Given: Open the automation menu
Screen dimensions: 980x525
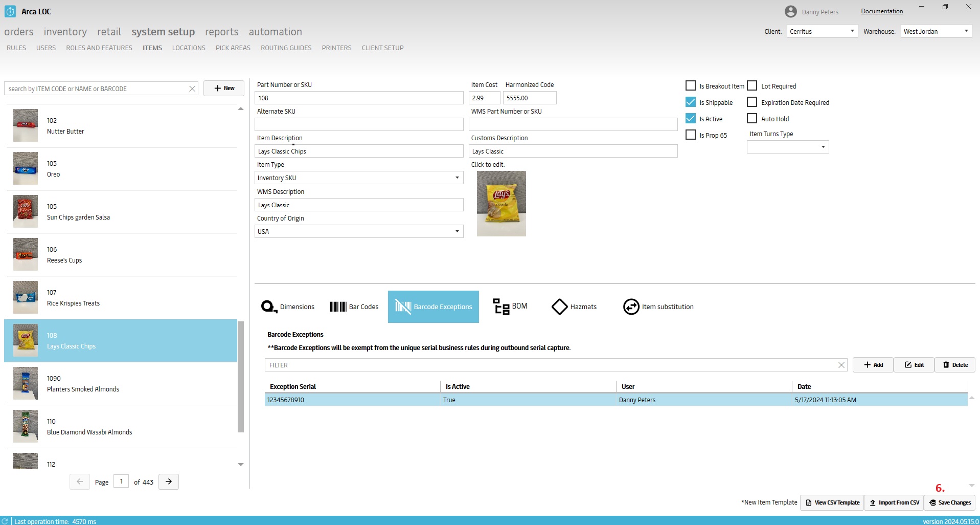Looking at the screenshot, I should 276,32.
